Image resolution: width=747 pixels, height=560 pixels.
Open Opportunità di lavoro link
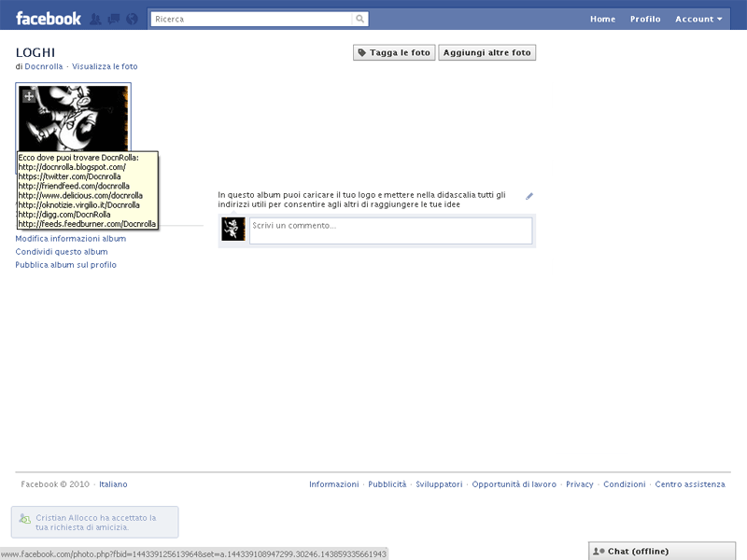(x=514, y=484)
